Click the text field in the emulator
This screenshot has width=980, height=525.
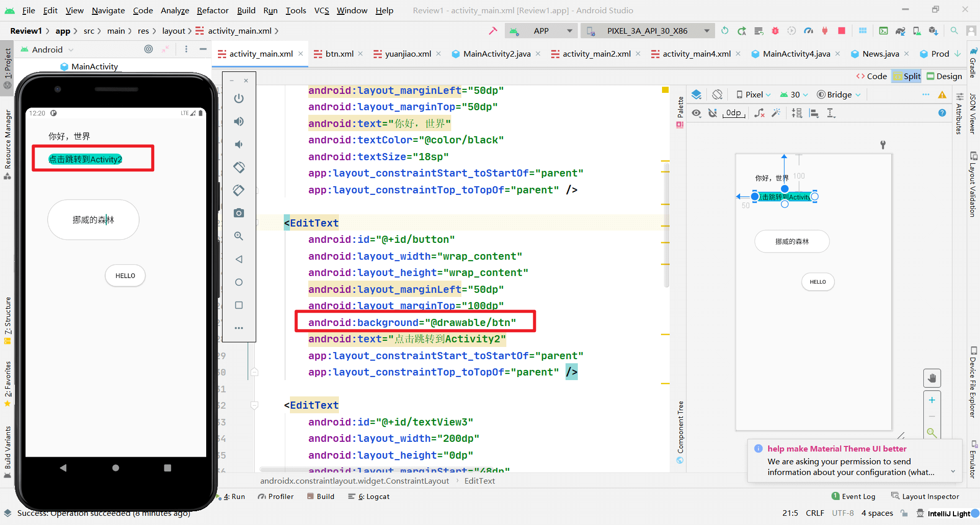[93, 220]
